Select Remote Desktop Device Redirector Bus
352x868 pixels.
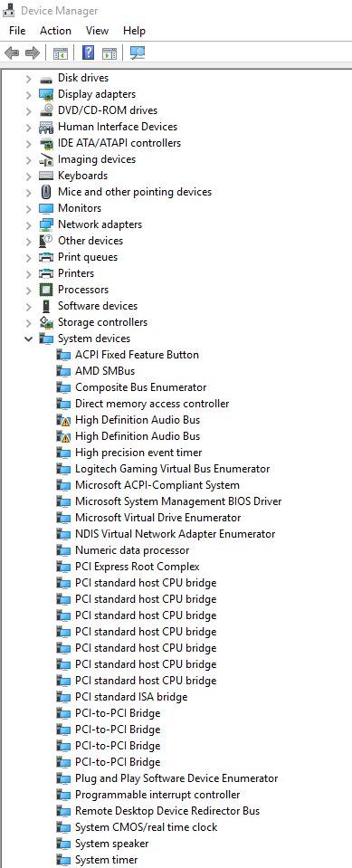pos(167,811)
